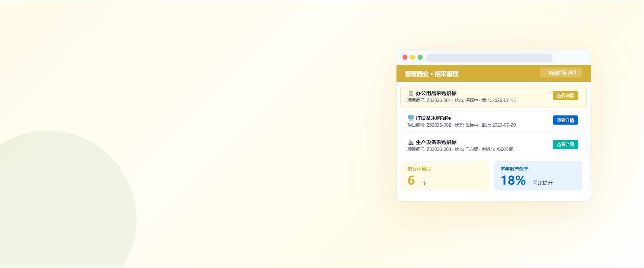Click the yellow window dot

click(413, 57)
